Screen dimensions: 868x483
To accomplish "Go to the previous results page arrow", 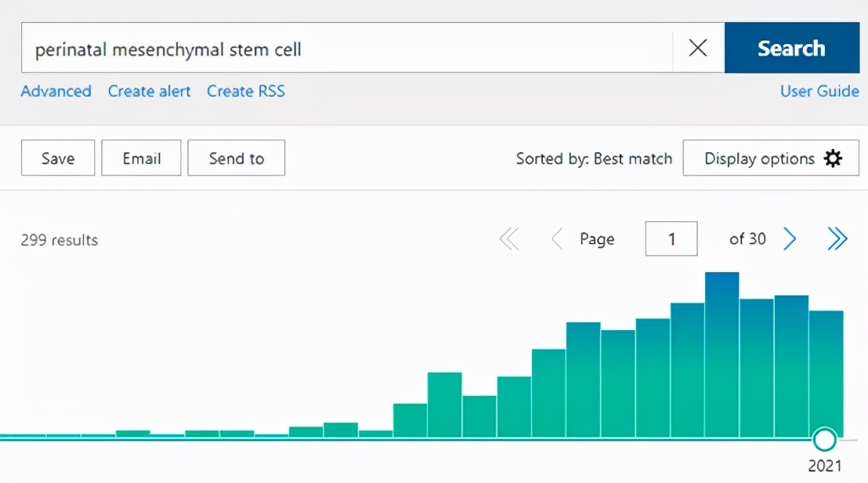I will point(557,239).
